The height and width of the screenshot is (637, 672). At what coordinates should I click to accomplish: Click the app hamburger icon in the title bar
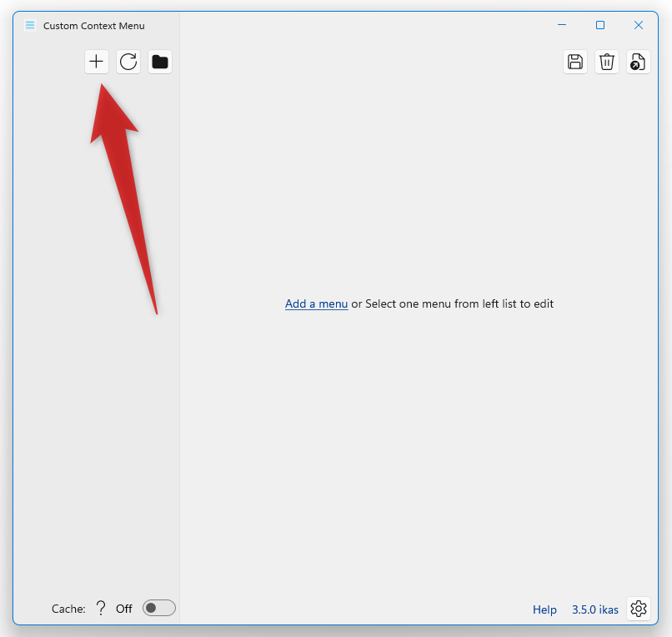[30, 25]
